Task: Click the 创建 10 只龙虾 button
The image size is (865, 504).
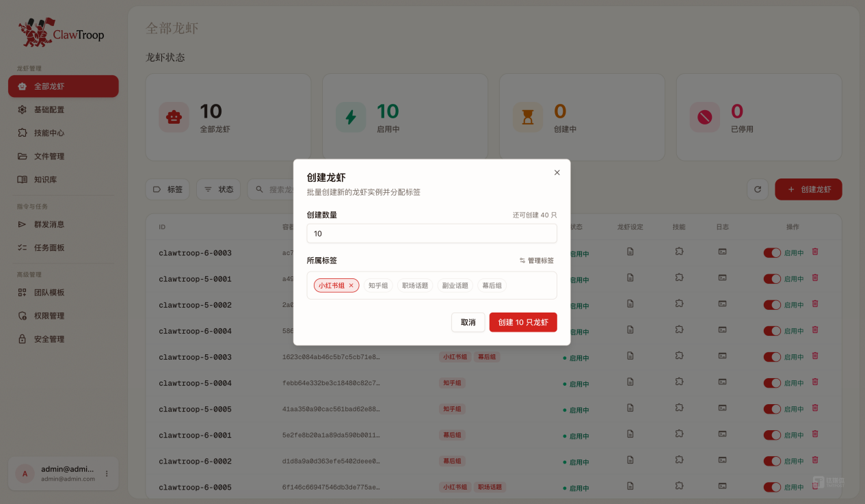Action: (x=523, y=322)
